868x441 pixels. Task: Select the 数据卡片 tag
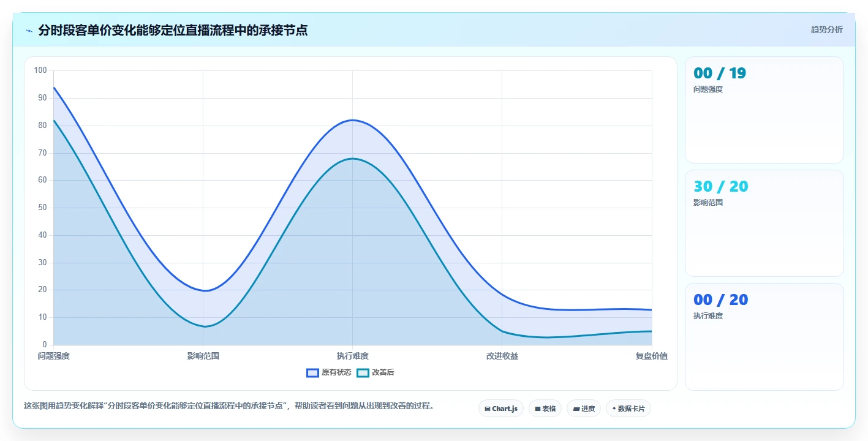(x=628, y=409)
